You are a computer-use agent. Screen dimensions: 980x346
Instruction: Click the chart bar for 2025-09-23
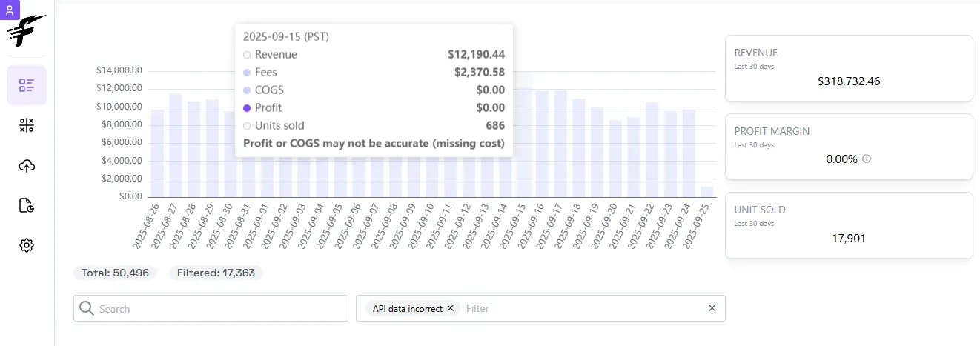pyautogui.click(x=670, y=154)
